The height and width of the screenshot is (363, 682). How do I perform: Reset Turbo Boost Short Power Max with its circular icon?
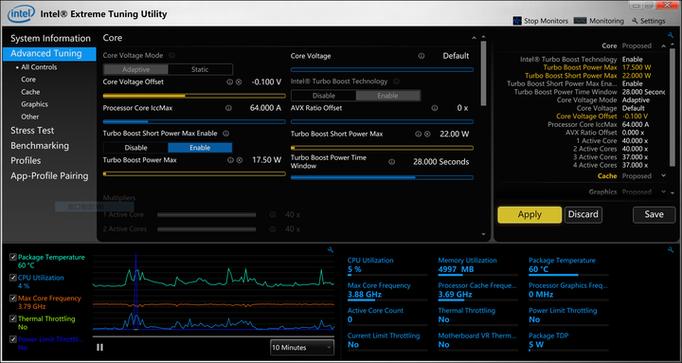pyautogui.click(x=427, y=134)
